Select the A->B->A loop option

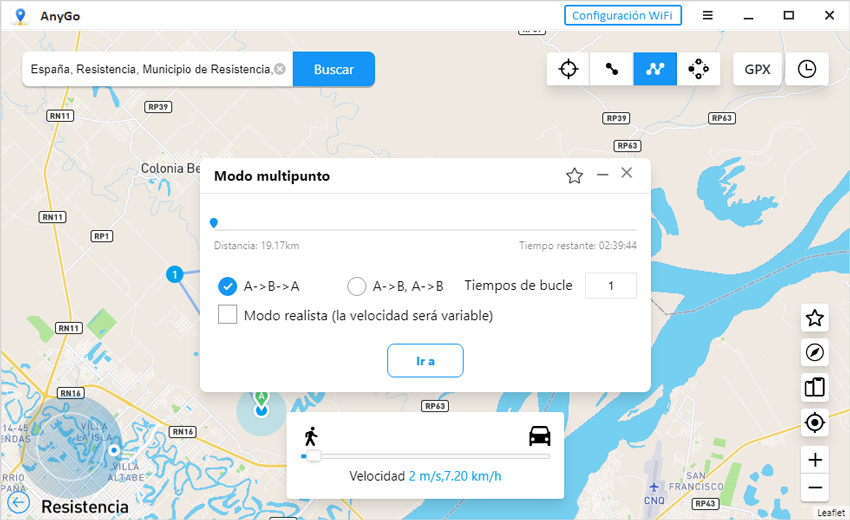pyautogui.click(x=228, y=286)
